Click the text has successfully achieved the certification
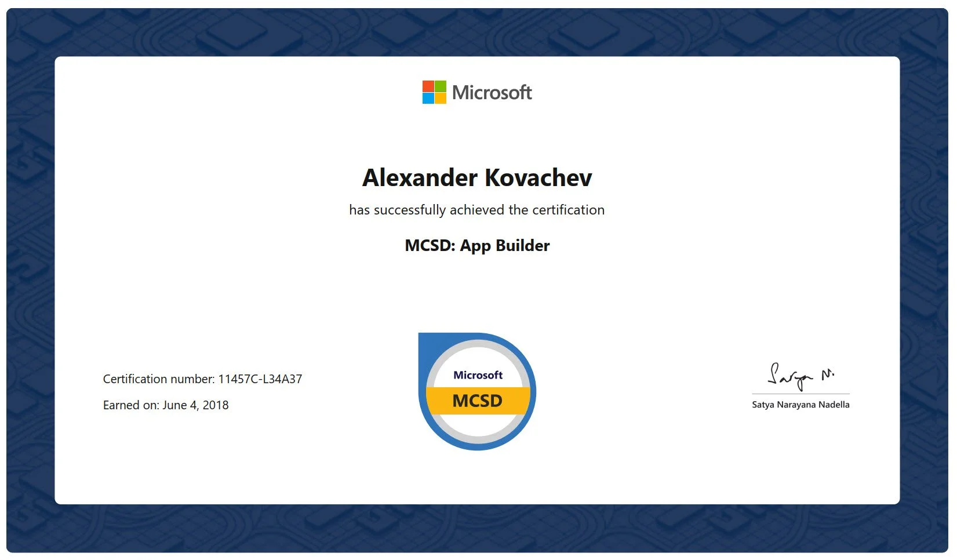This screenshot has height=560, width=957. (476, 210)
